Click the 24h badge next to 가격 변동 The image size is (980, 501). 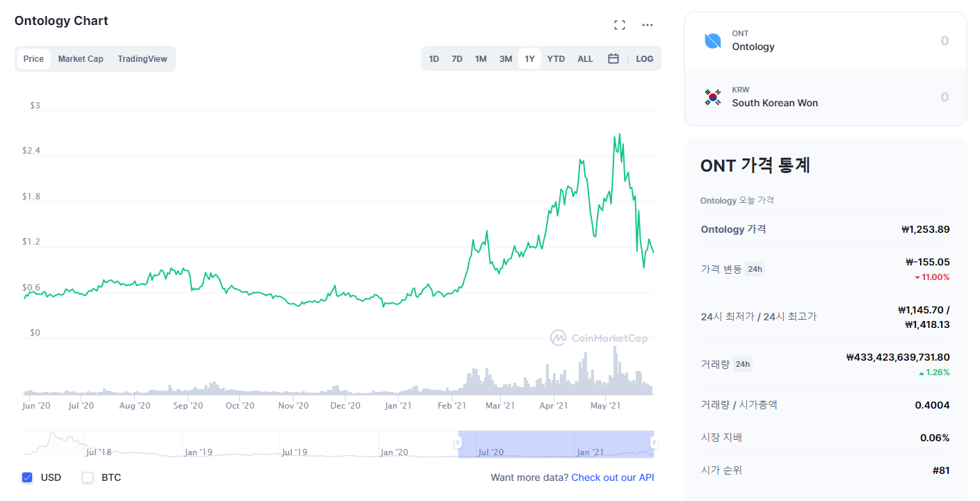pyautogui.click(x=755, y=269)
